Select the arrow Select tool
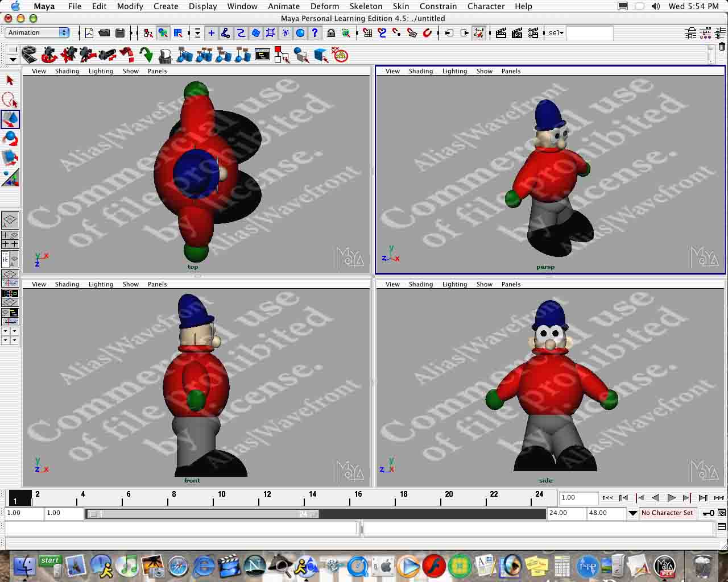Screen dimensions: 728x582 tap(10, 81)
